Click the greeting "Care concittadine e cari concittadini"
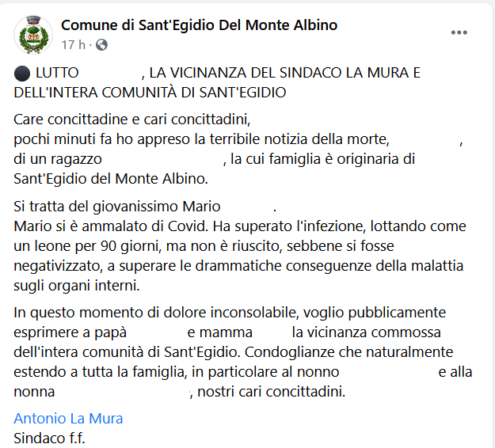This screenshot has width=495, height=448. pos(131,121)
